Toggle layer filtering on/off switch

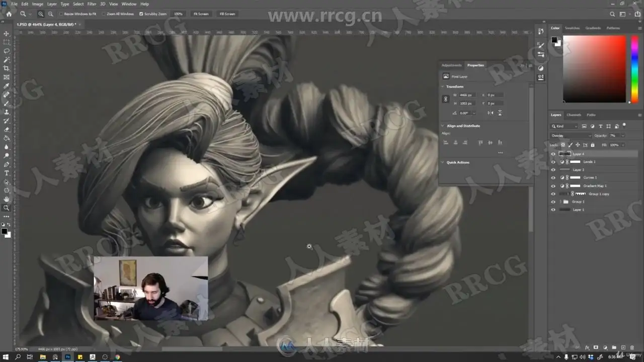[x=624, y=125]
